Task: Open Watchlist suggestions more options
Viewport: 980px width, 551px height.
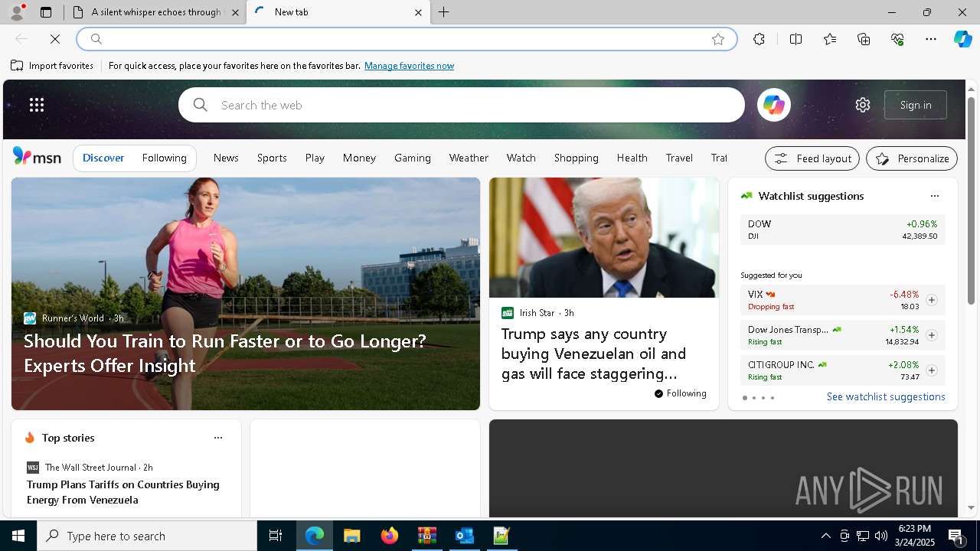Action: tap(935, 196)
